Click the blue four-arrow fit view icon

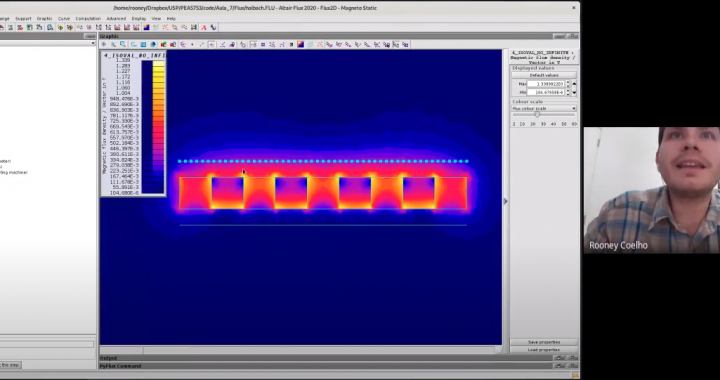tap(104, 45)
